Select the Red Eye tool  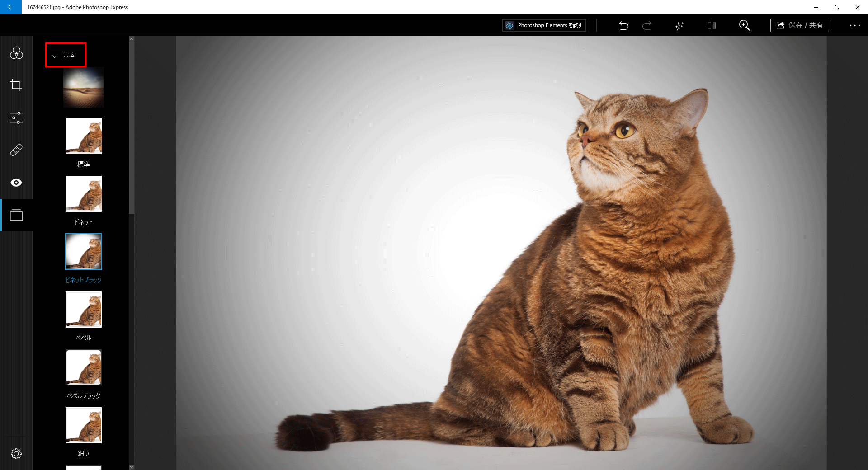pyautogui.click(x=16, y=183)
